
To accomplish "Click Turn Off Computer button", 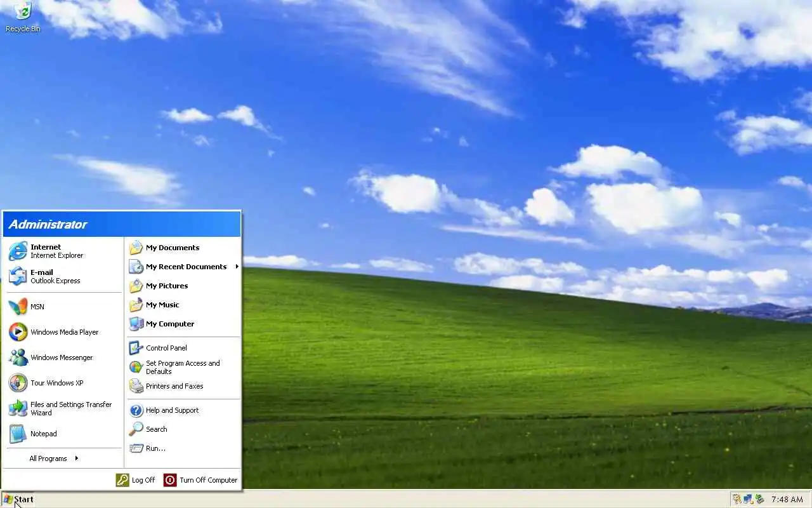I will click(200, 480).
